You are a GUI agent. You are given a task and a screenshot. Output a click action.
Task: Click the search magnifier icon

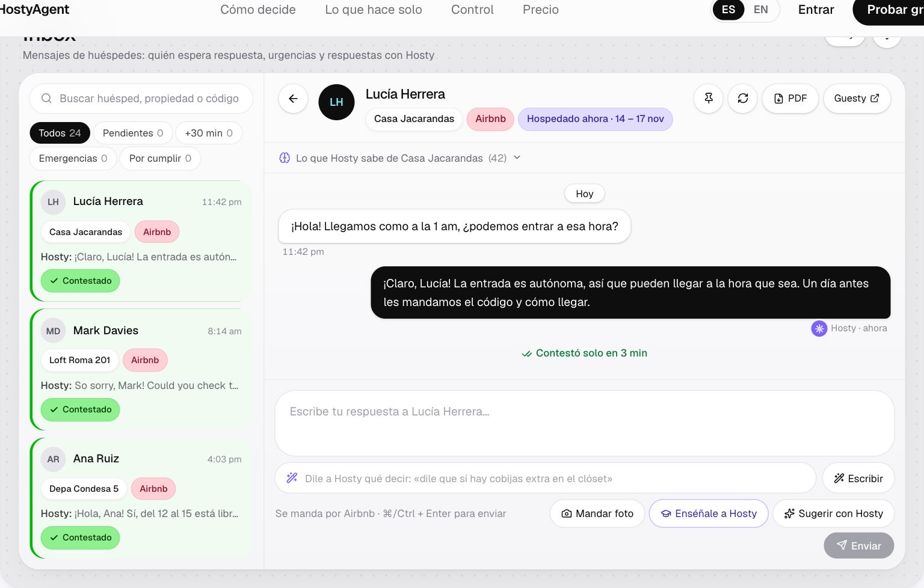pyautogui.click(x=46, y=99)
